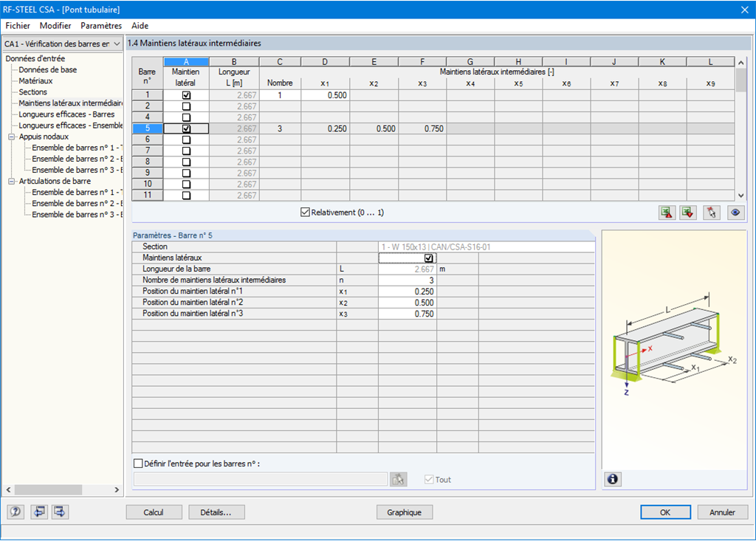
Task: Check lateral restraint for member 7
Action: (x=186, y=151)
